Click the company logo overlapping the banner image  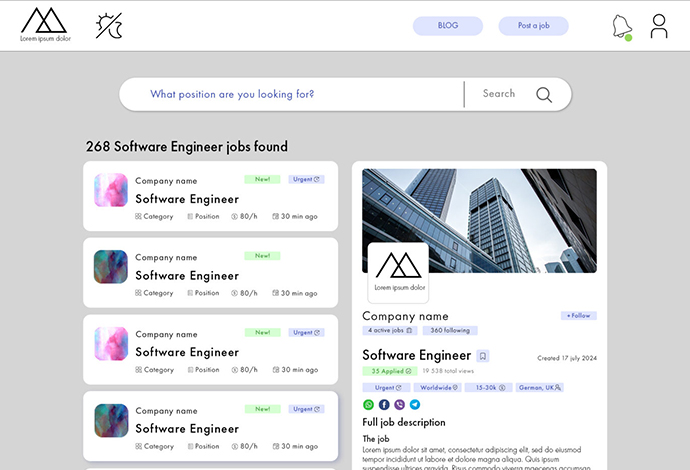(398, 272)
